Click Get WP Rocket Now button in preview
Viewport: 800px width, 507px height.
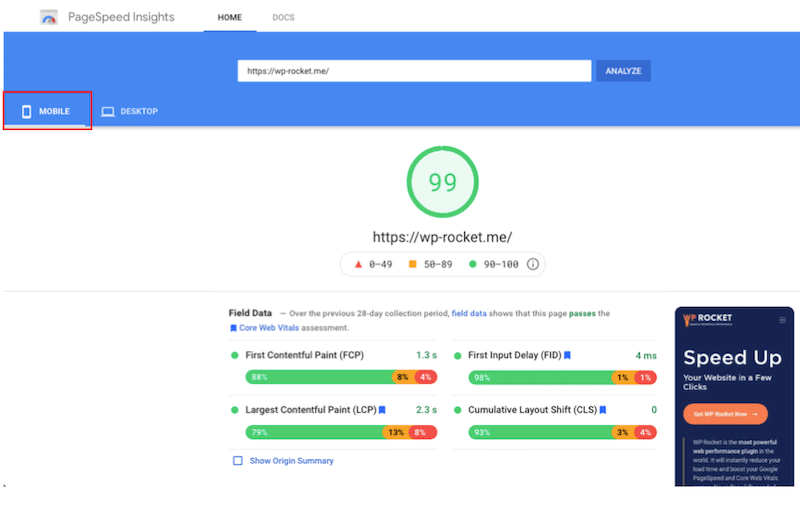[725, 414]
